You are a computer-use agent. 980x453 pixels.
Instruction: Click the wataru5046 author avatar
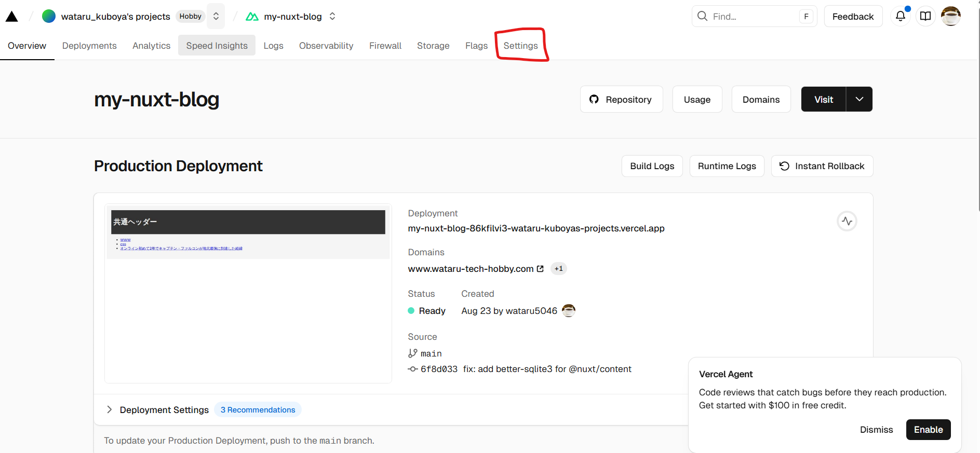[569, 310]
